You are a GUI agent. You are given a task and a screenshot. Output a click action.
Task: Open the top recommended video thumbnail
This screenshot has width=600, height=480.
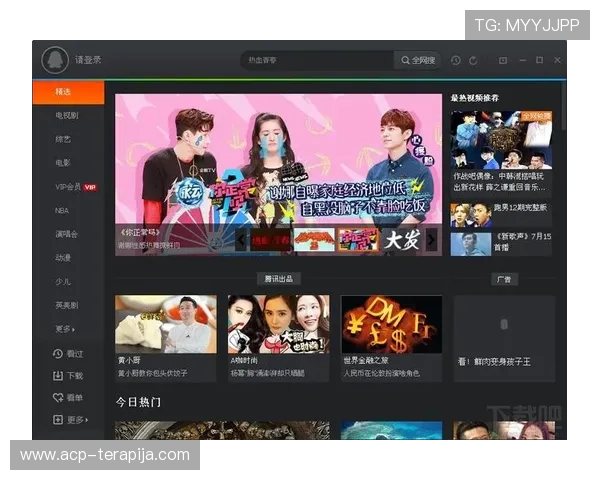(501, 140)
